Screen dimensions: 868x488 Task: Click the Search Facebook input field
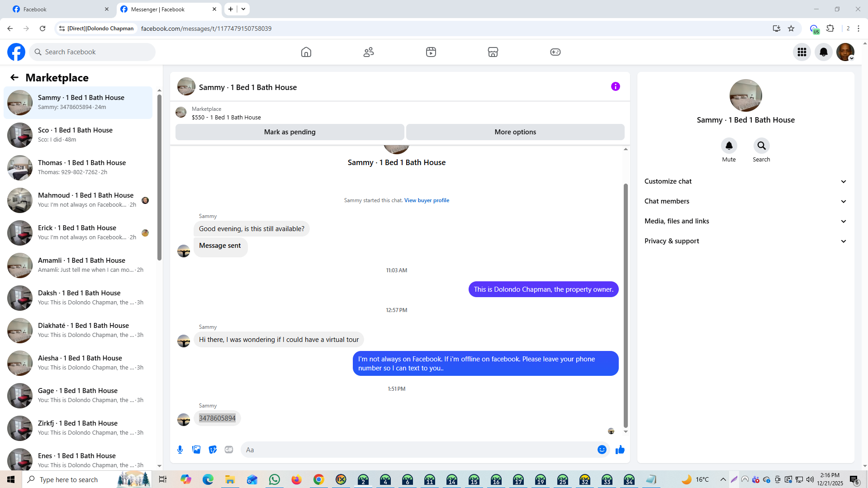coord(92,52)
